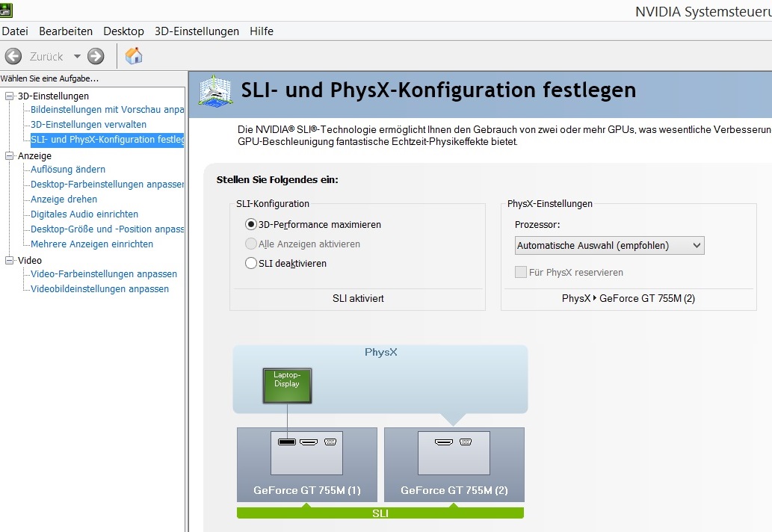The image size is (772, 532).
Task: Click the Anzeige tree label
Action: click(34, 155)
